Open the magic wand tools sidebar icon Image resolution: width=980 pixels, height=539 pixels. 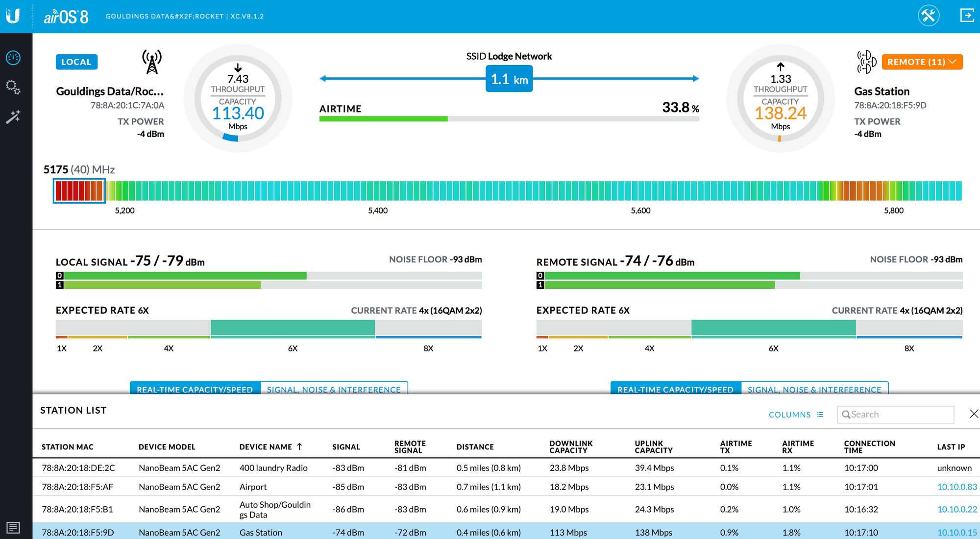point(13,117)
